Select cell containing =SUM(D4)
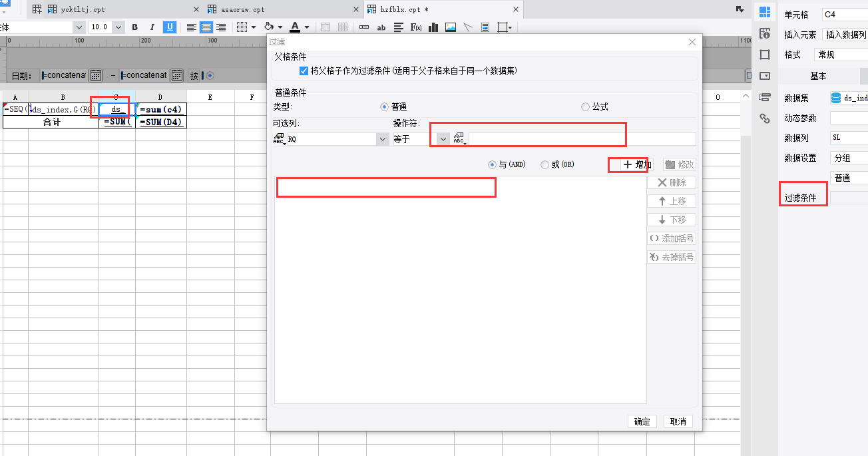 (161, 122)
